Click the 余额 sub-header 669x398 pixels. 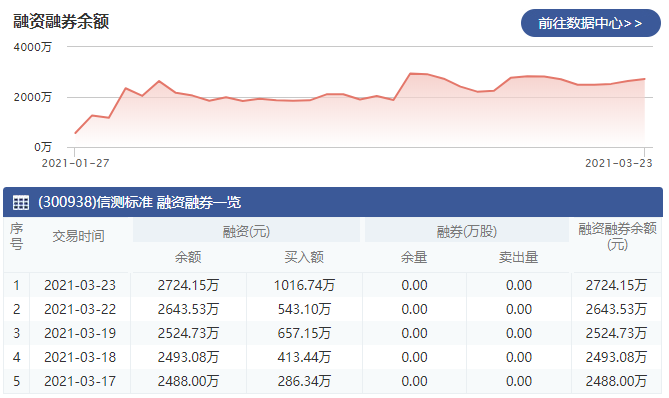point(188,257)
